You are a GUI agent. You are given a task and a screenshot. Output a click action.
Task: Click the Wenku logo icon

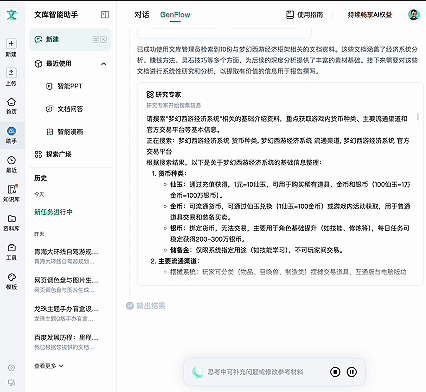(x=12, y=15)
